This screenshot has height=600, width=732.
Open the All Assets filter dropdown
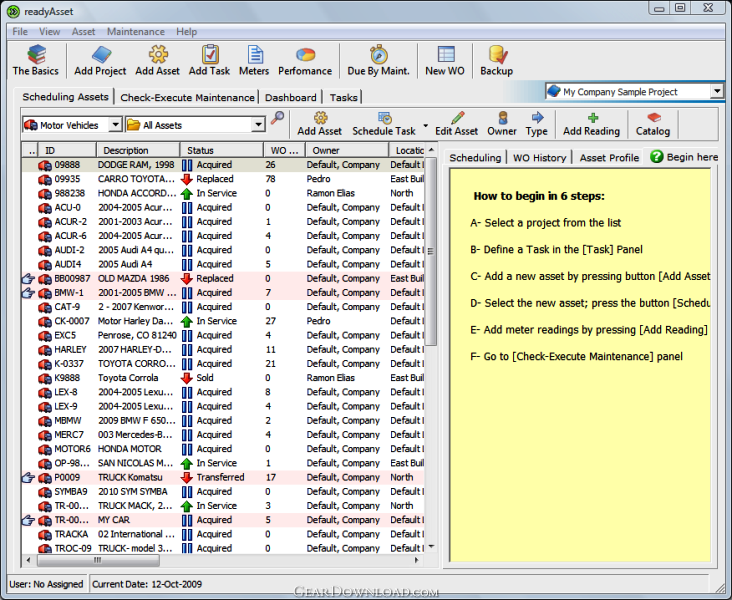[258, 125]
